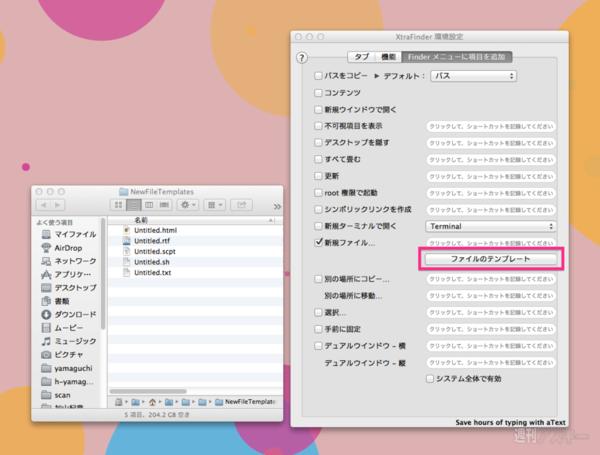Screen dimensions: 600x455
Task: Enable 別の場所にコピー checkbox
Action: pos(318,279)
